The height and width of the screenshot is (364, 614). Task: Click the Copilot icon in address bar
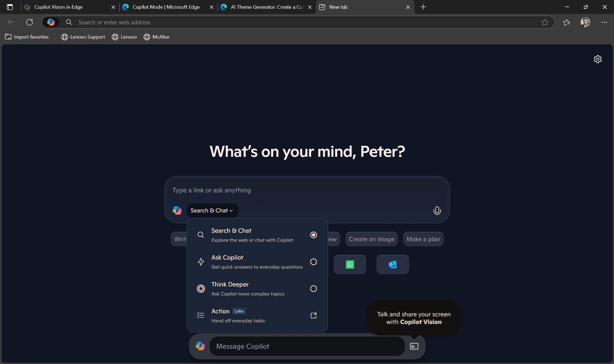click(51, 22)
